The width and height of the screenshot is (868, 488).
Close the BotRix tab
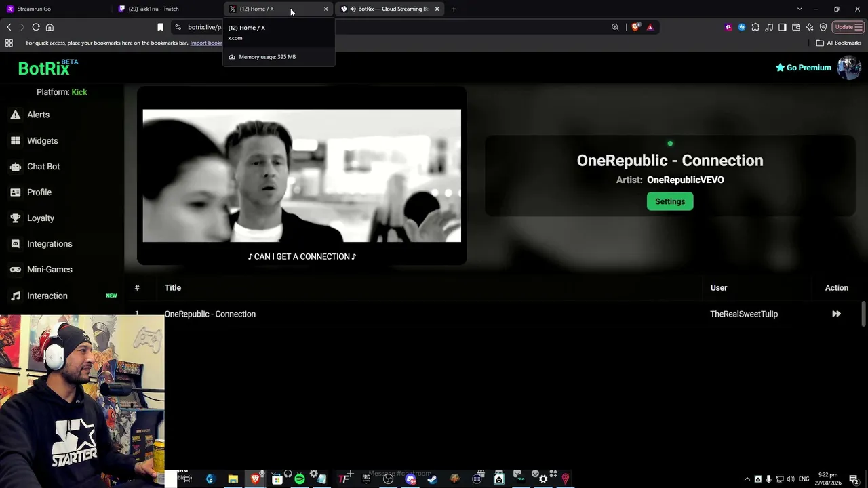pos(437,9)
